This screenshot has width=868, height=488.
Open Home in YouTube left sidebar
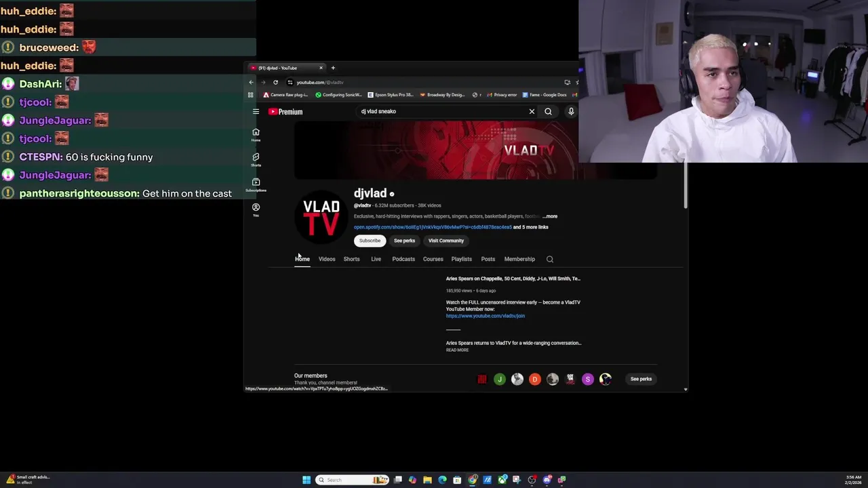click(256, 134)
